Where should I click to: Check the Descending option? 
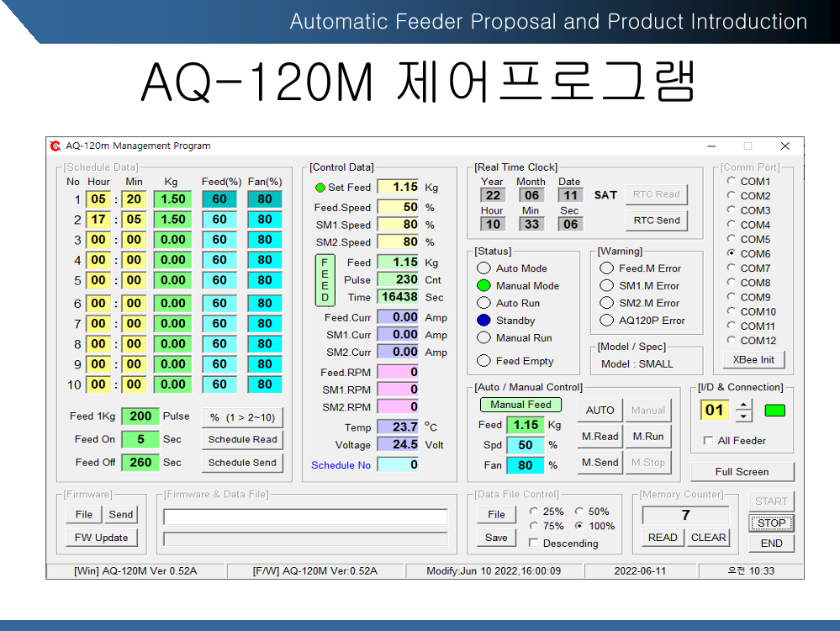533,544
